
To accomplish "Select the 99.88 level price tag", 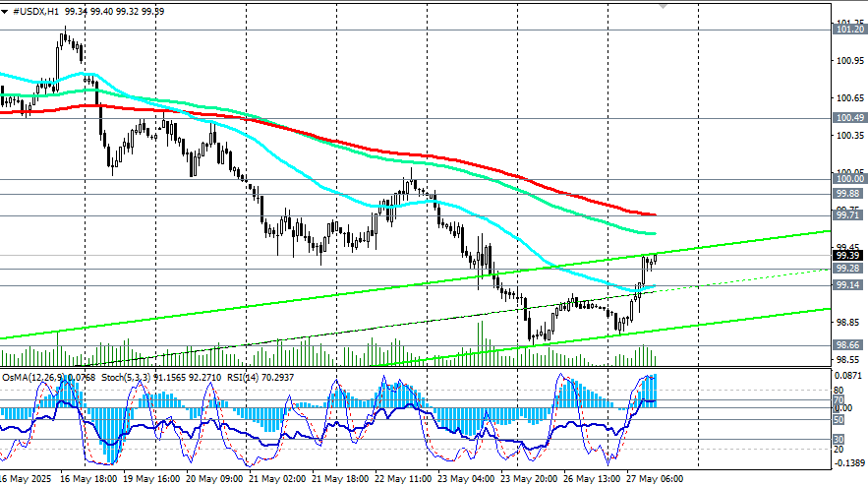I will (x=847, y=194).
